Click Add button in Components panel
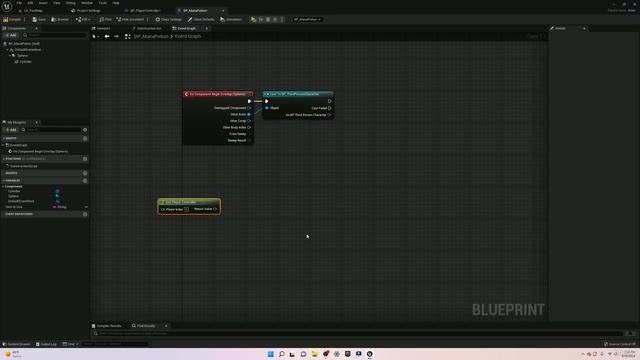Image resolution: width=640 pixels, height=360 pixels. (x=11, y=35)
